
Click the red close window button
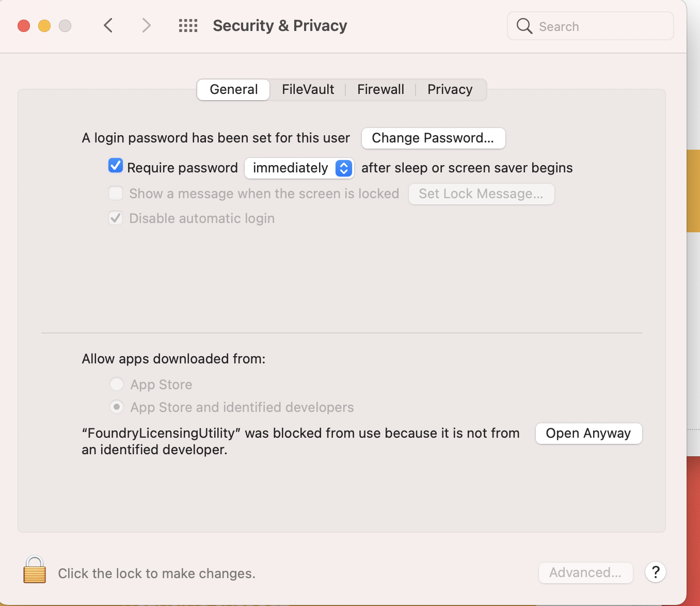pyautogui.click(x=24, y=26)
